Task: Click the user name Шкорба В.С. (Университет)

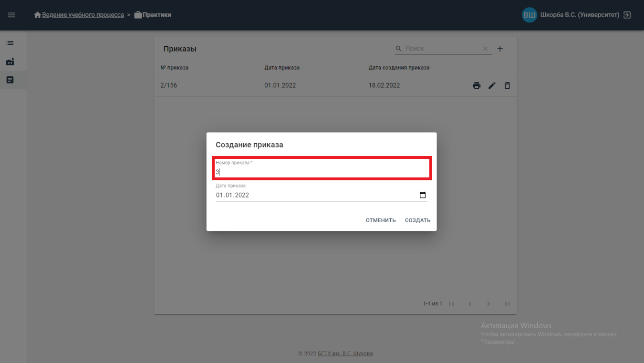Action: (580, 15)
